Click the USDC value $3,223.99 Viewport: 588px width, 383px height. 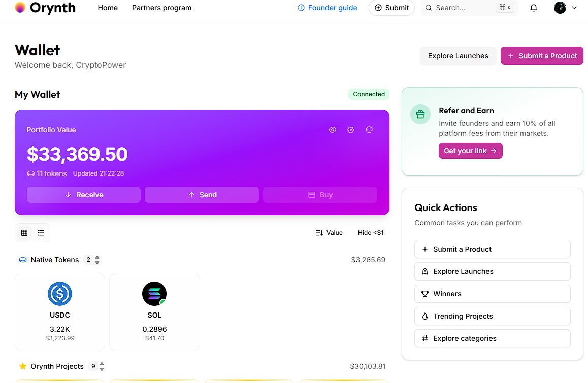point(59,338)
